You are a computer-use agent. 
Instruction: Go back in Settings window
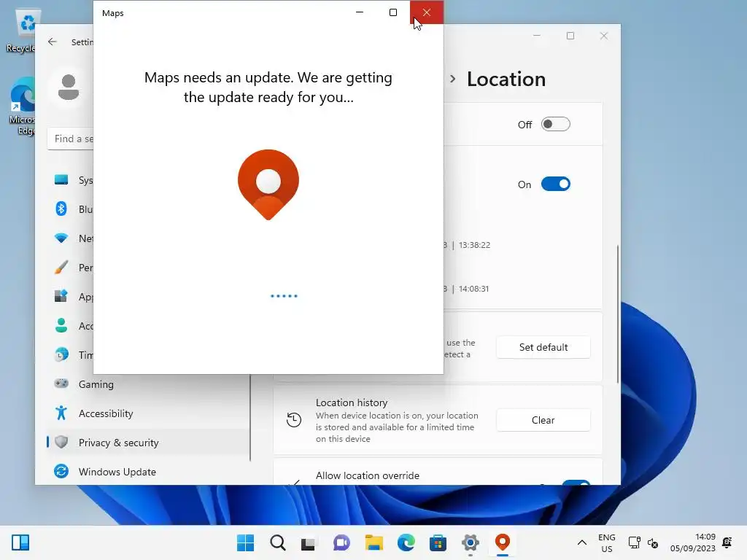53,42
